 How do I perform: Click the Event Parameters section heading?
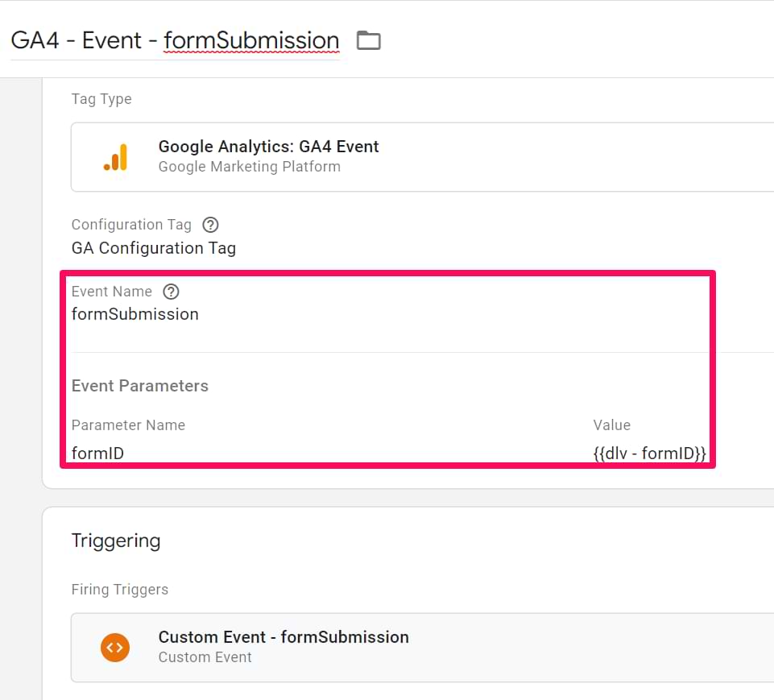140,386
